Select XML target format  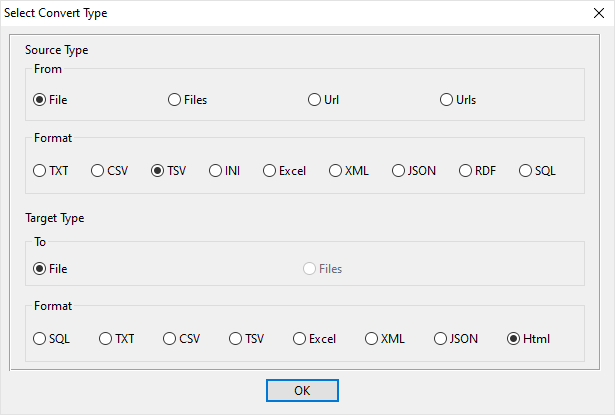[372, 339]
